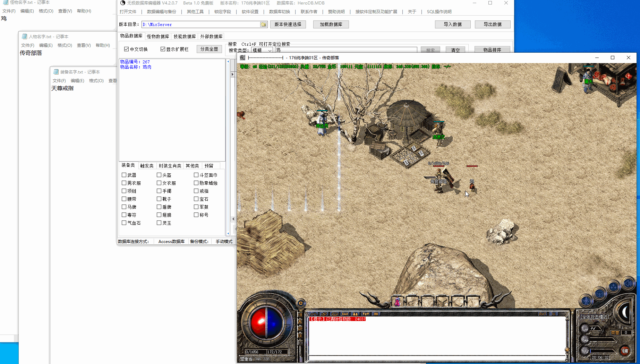Click the moon day-night indicator
The width and height of the screenshot is (640, 364).
pos(625,312)
